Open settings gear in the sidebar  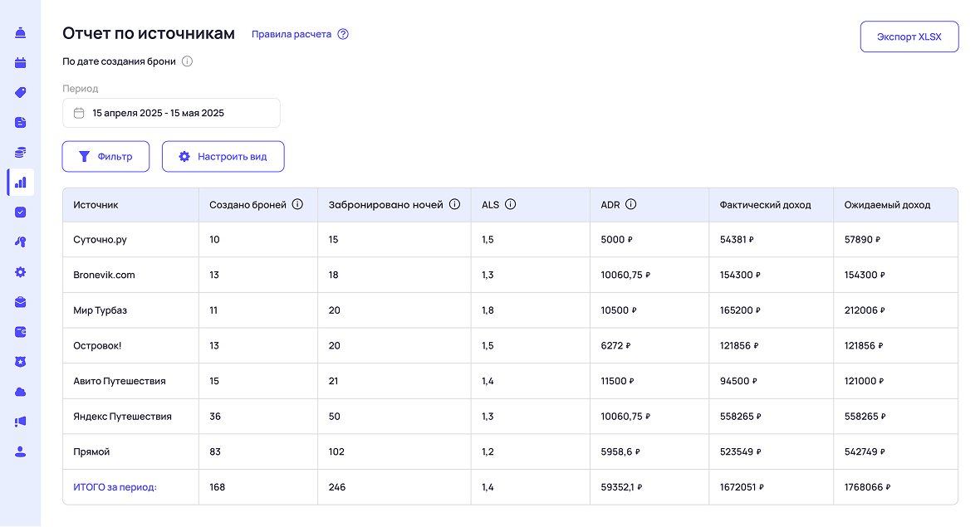pyautogui.click(x=20, y=272)
